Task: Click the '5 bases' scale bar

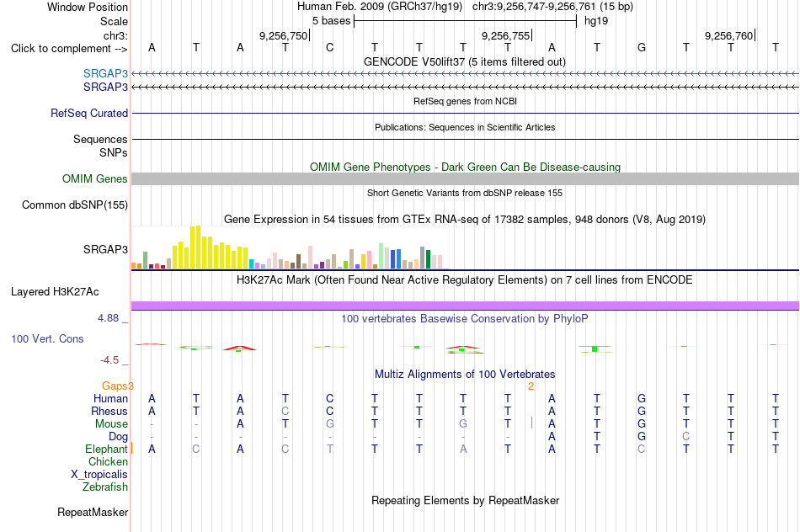Action: pyautogui.click(x=465, y=21)
